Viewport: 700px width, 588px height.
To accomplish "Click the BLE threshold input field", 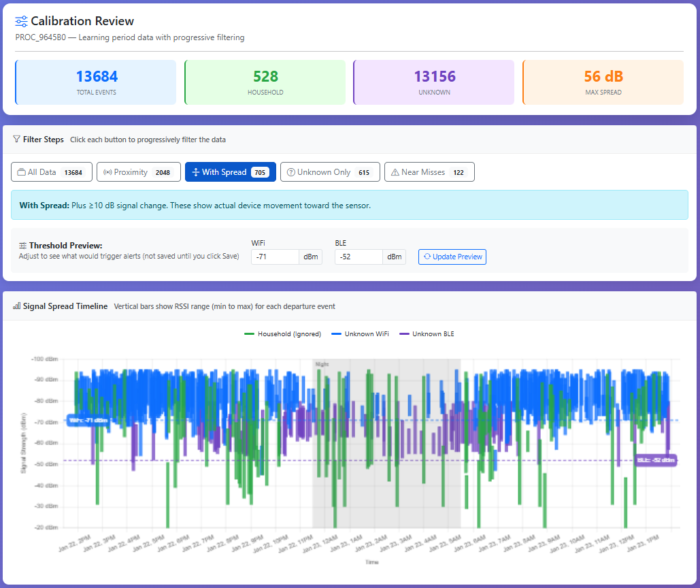I will 359,257.
